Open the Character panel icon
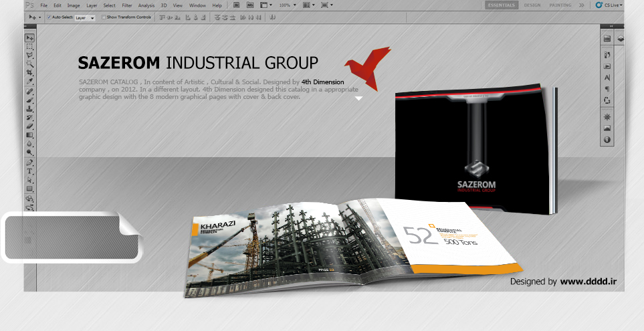Viewport: 644px width, 331px height. [x=607, y=78]
